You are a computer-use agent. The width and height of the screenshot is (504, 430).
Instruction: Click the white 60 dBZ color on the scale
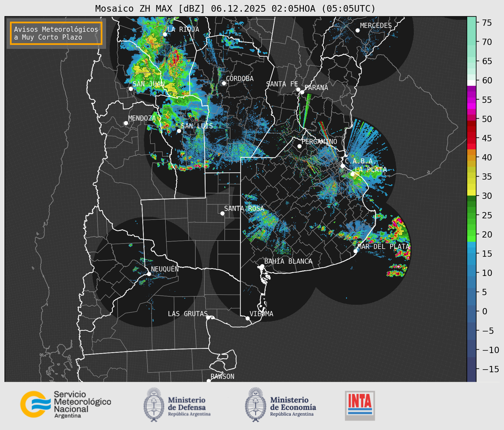coord(471,83)
